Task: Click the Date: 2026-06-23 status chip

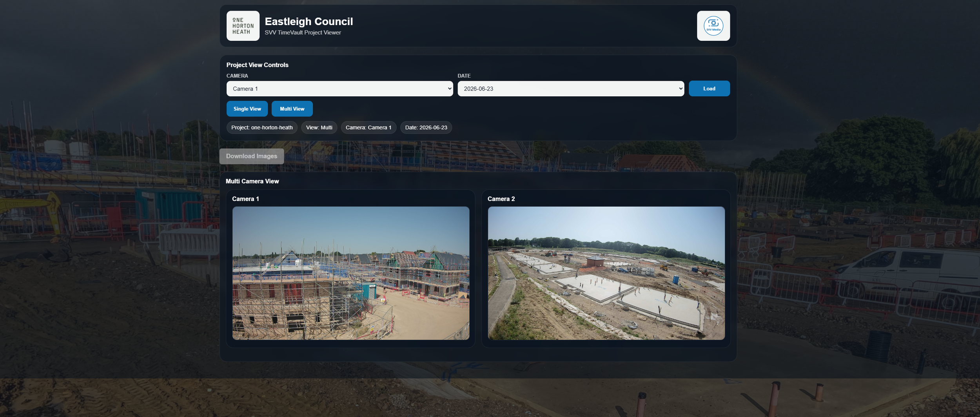Action: click(x=426, y=127)
